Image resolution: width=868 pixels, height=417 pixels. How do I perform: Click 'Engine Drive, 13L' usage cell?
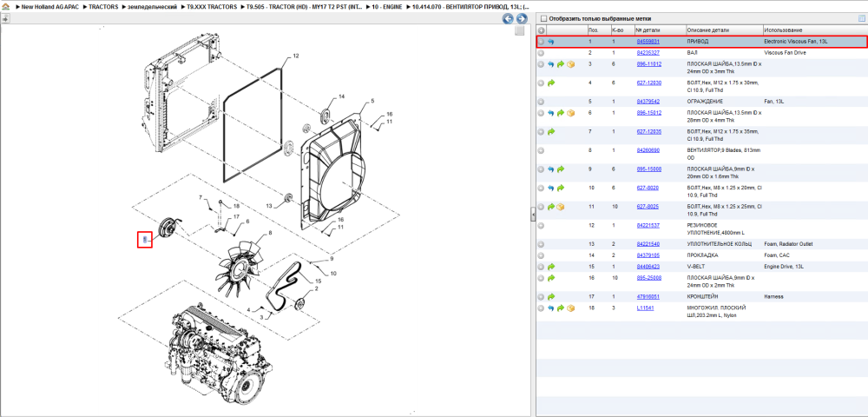point(786,267)
